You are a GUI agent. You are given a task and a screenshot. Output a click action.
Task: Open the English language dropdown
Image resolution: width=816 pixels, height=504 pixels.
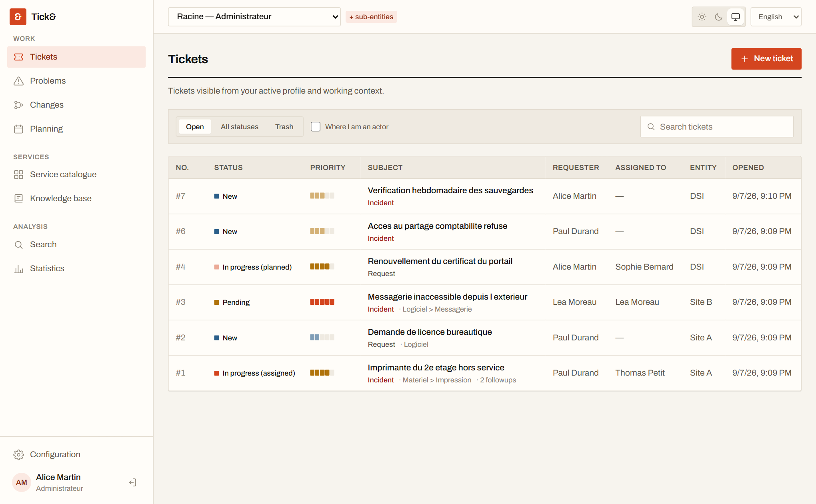776,17
